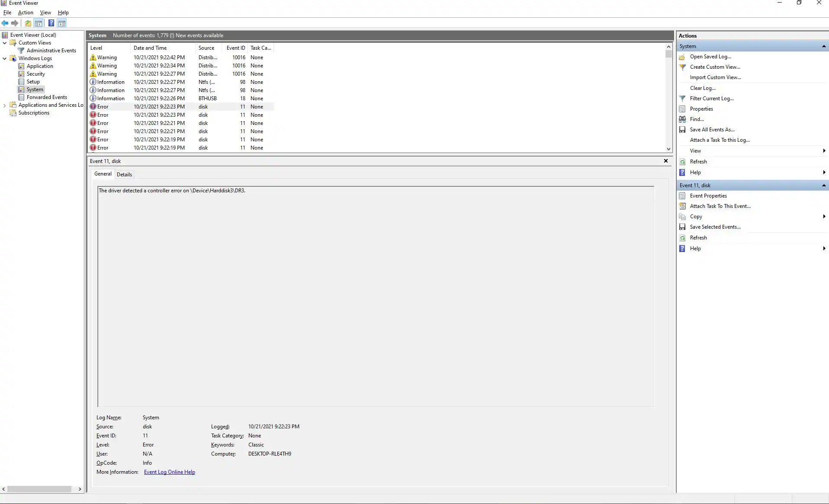
Task: Click the Create Custom View icon
Action: 682,67
